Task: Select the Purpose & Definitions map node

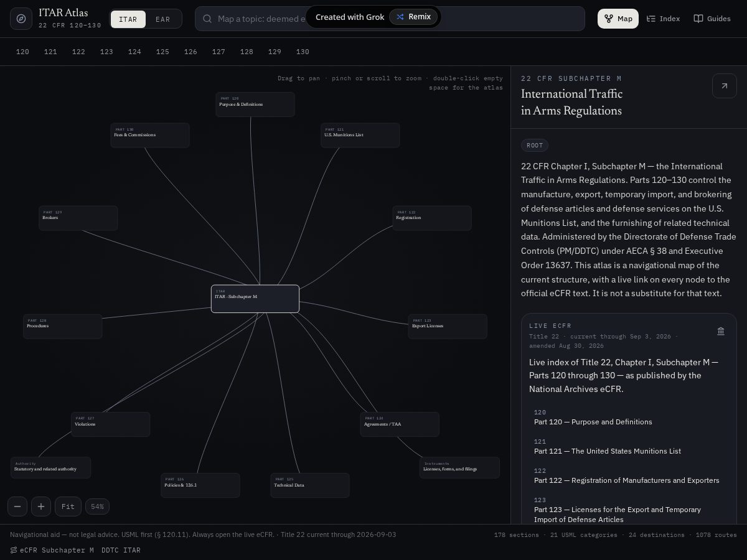Action: tap(255, 105)
